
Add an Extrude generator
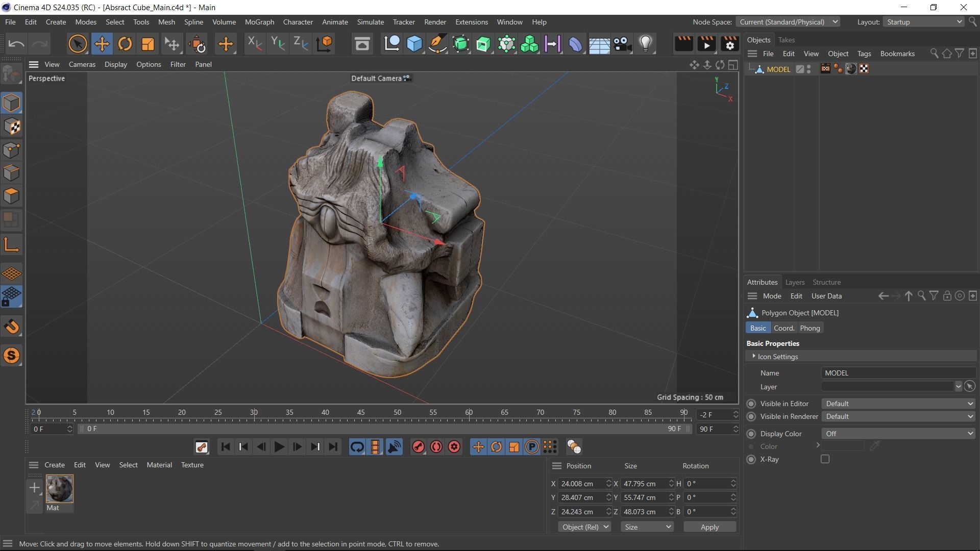[483, 44]
